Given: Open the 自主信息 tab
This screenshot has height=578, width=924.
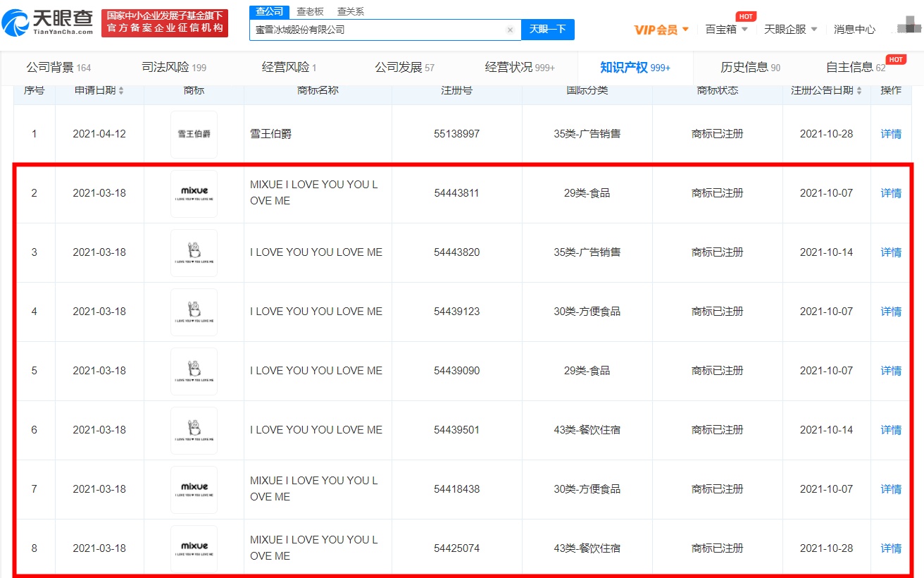Looking at the screenshot, I should [x=856, y=68].
